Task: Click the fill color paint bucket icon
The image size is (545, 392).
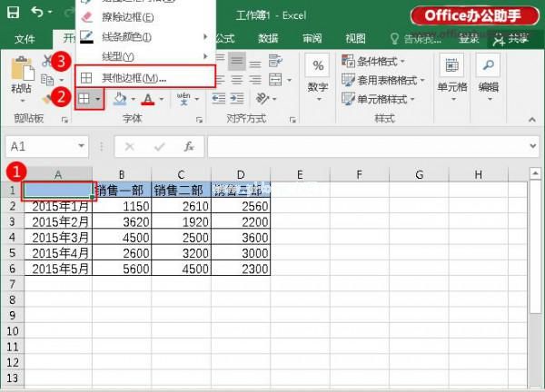Action: [x=119, y=98]
